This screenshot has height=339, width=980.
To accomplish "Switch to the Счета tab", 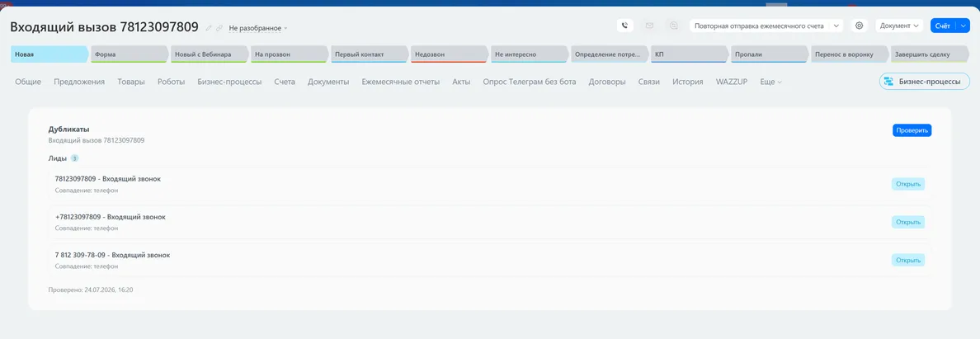I will 285,82.
